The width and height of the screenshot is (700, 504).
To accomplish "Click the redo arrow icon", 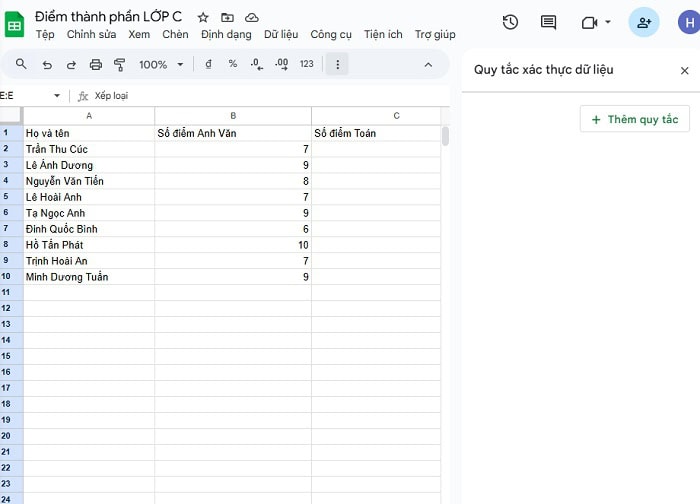I will coord(71,64).
